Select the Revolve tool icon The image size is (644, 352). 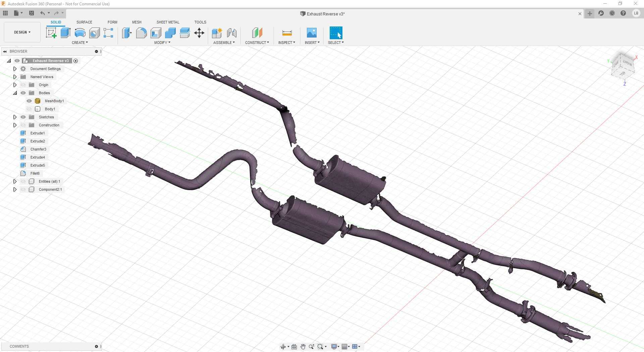80,33
